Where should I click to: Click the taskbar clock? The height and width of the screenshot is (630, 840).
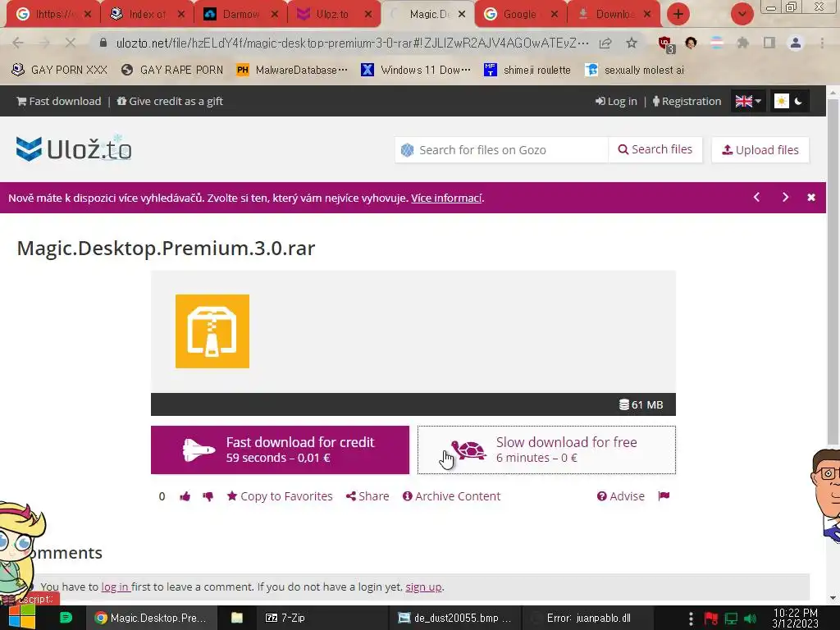pos(796,618)
